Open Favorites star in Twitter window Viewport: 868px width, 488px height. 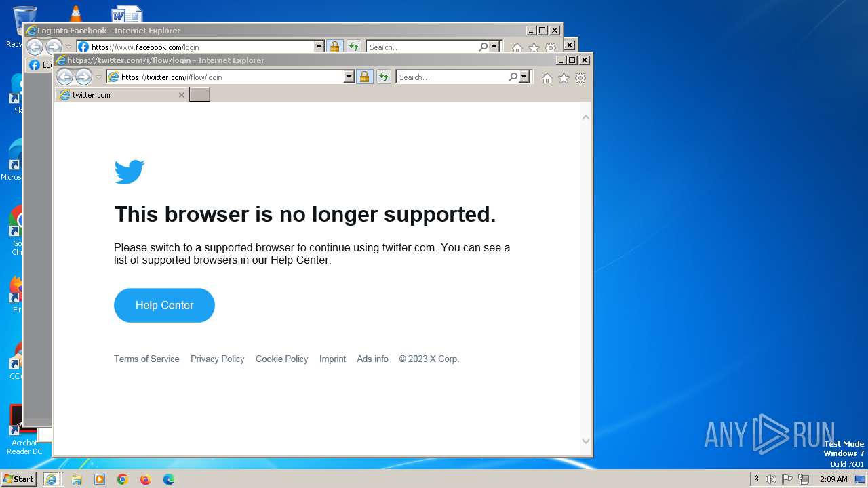564,78
